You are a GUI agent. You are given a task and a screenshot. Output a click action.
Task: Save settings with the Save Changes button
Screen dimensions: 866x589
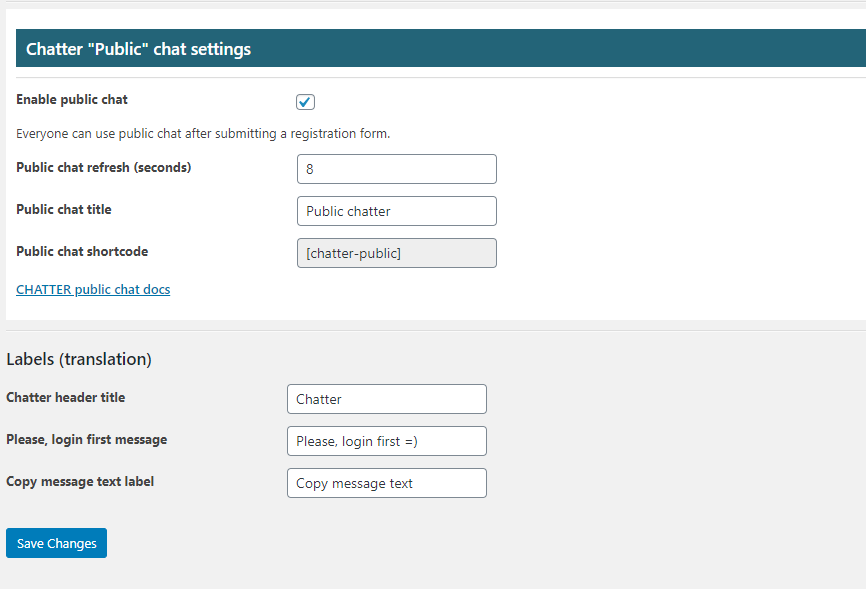[56, 543]
